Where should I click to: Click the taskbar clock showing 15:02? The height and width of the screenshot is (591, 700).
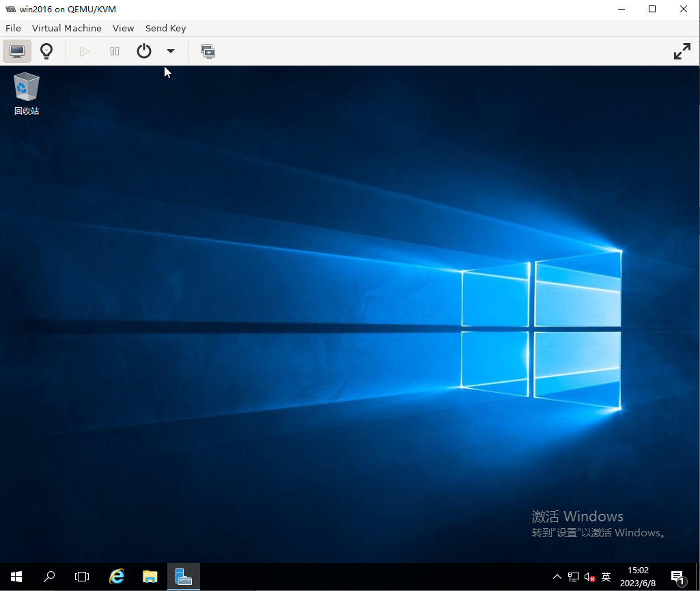coord(638,577)
